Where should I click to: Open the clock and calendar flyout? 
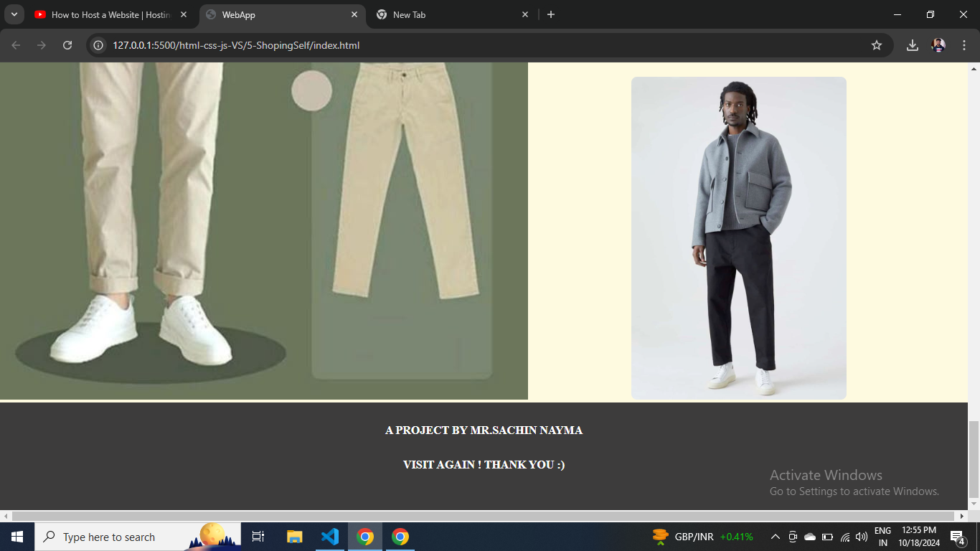click(918, 537)
